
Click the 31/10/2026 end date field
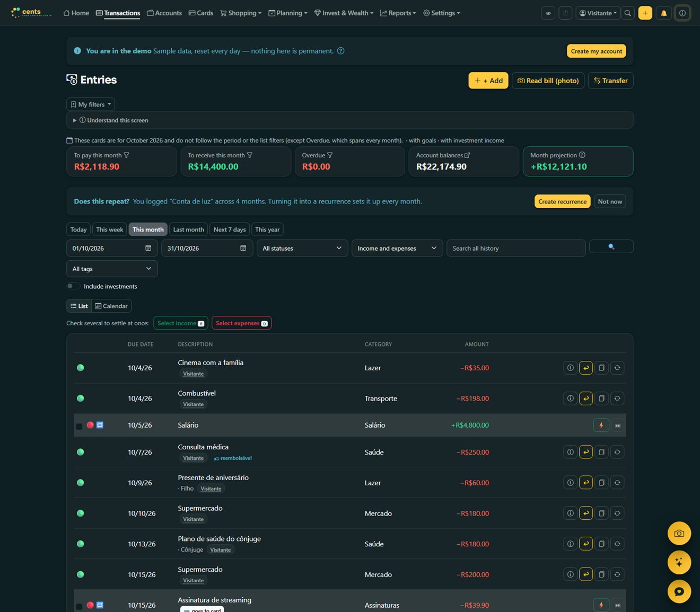point(207,248)
